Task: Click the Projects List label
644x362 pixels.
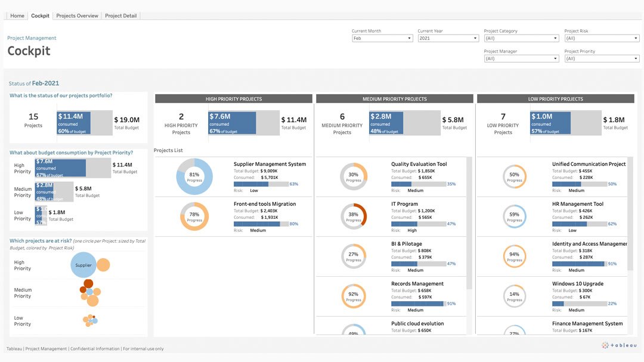Action: 168,150
